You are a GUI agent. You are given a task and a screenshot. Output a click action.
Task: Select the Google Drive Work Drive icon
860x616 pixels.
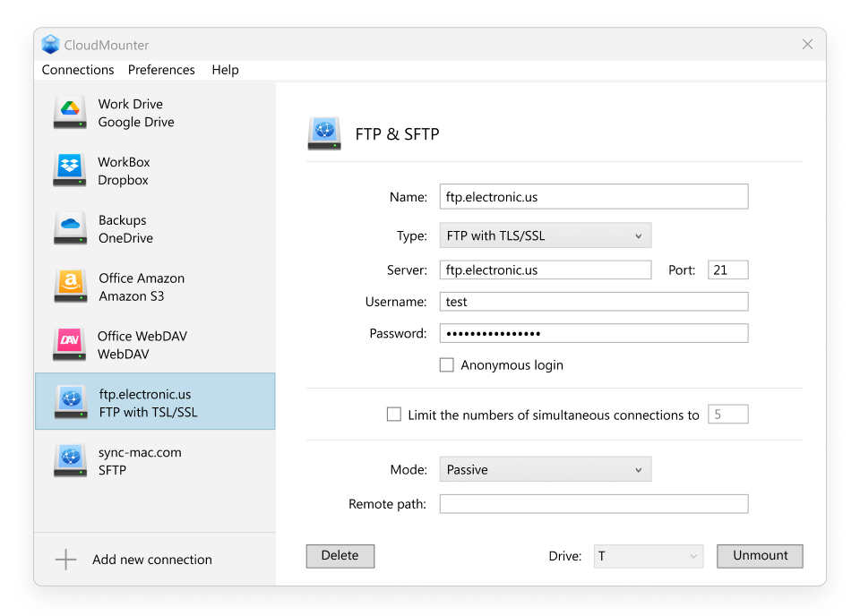(x=70, y=113)
